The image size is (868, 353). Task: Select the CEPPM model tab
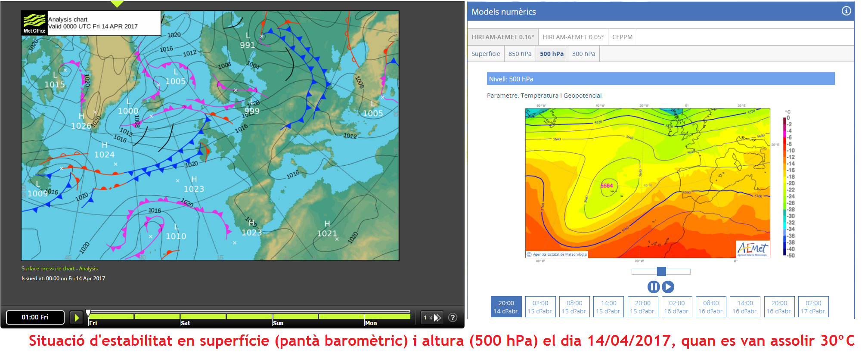point(622,37)
